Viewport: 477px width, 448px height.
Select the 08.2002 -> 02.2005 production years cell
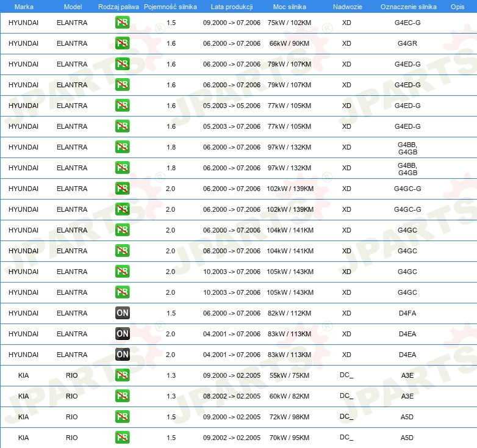(x=231, y=396)
